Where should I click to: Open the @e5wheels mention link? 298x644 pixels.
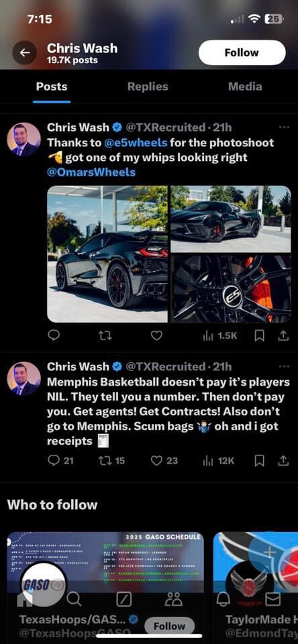[x=136, y=143]
